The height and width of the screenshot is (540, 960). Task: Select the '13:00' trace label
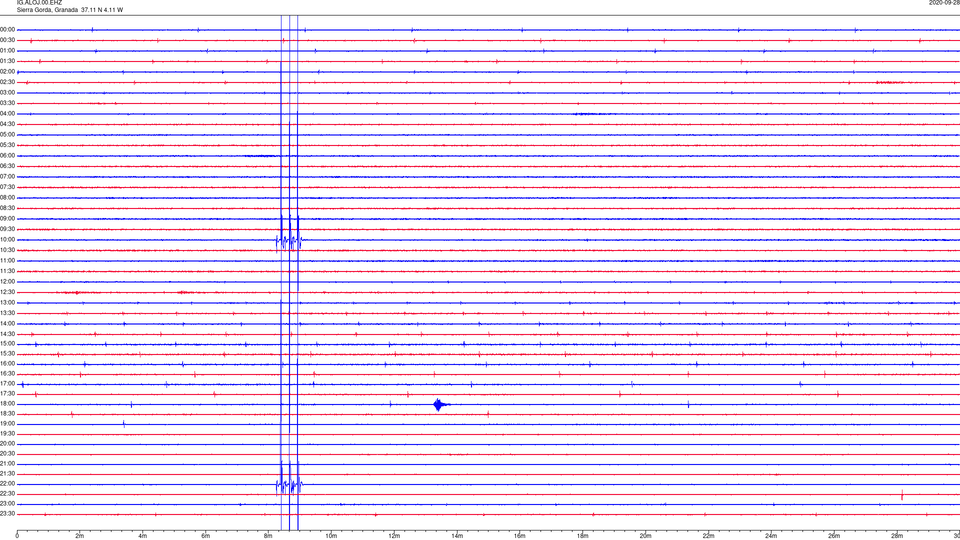pos(7,302)
